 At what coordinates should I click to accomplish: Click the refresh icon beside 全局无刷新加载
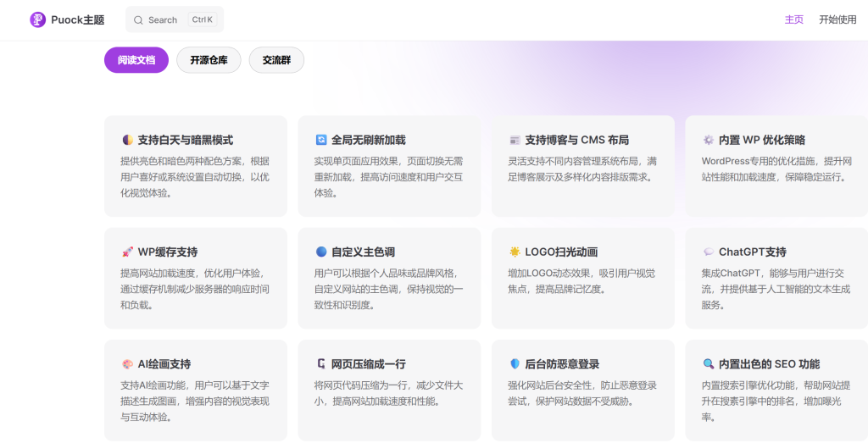(321, 140)
